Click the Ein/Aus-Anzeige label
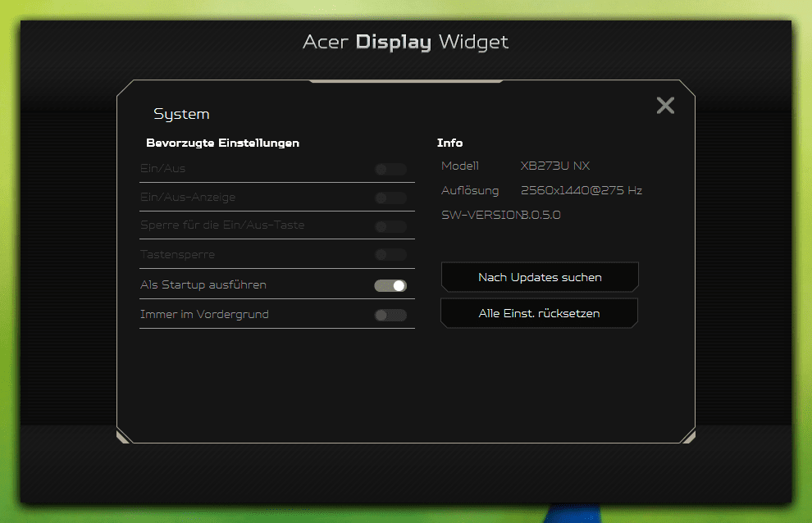The height and width of the screenshot is (523, 812). click(x=188, y=198)
